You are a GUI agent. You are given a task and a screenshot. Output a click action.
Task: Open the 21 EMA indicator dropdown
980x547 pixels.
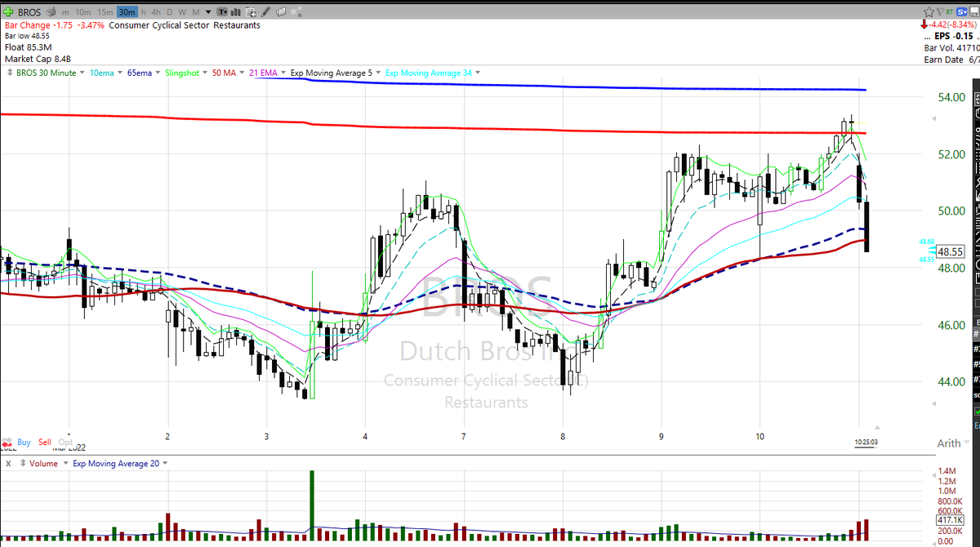point(282,73)
